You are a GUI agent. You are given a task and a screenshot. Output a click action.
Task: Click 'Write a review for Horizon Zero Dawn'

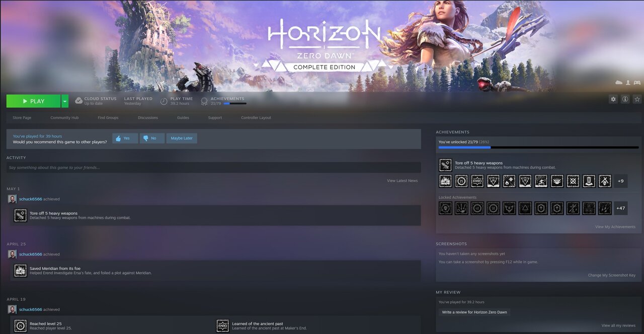coord(475,312)
